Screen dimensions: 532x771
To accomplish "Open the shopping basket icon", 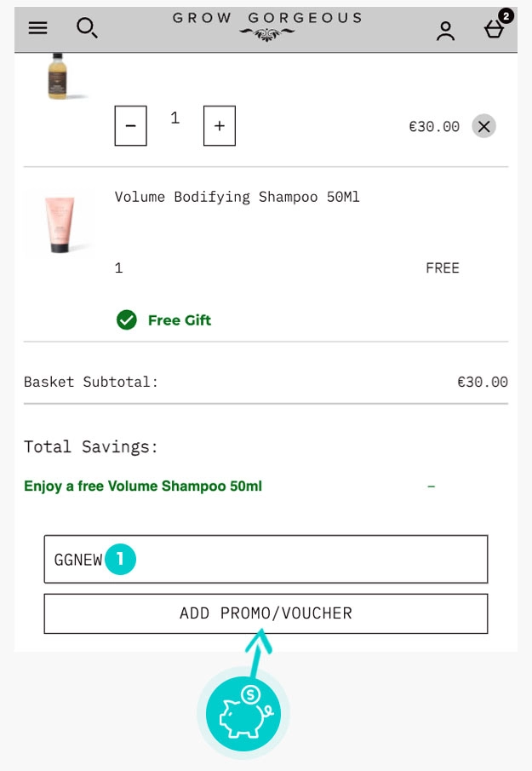I will click(495, 29).
